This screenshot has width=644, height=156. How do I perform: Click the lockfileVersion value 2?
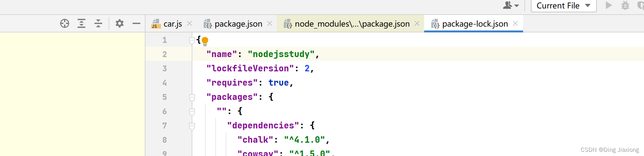point(307,68)
